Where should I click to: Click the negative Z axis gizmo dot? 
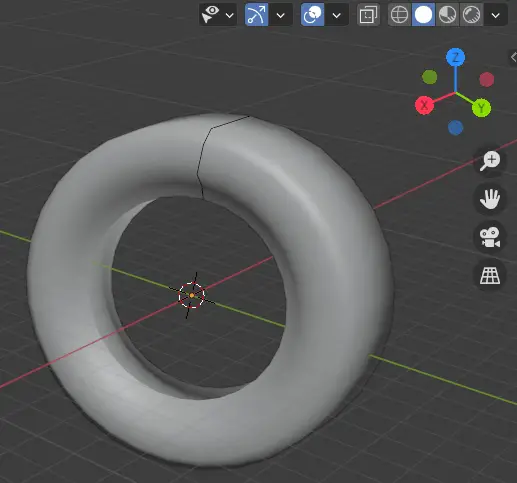point(456,128)
